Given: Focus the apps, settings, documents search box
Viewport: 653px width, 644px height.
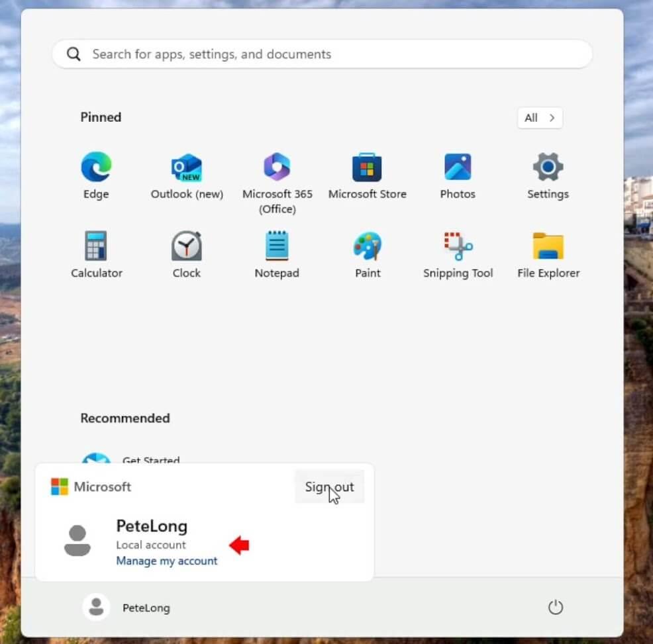Looking at the screenshot, I should [323, 54].
